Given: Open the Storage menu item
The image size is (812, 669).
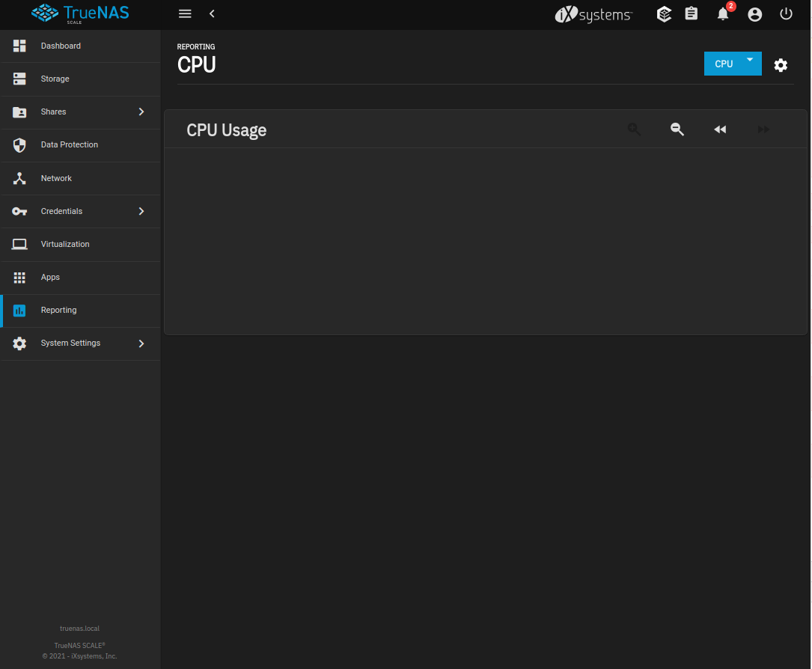Looking at the screenshot, I should pyautogui.click(x=80, y=79).
